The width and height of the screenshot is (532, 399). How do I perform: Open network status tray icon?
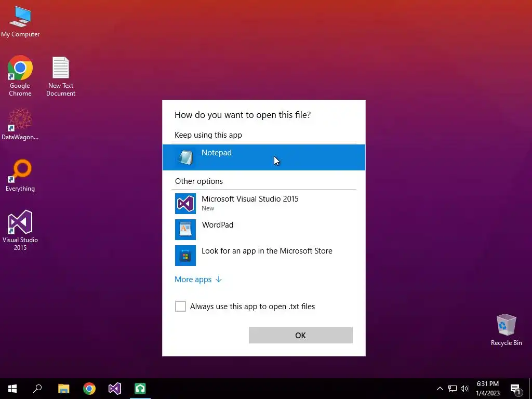pyautogui.click(x=453, y=389)
